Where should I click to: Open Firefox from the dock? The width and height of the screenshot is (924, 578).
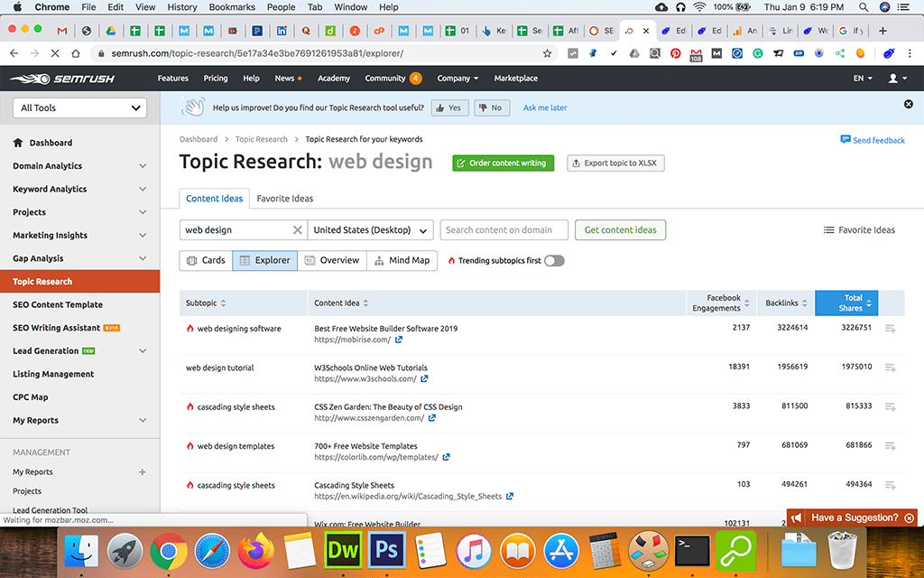pyautogui.click(x=255, y=551)
